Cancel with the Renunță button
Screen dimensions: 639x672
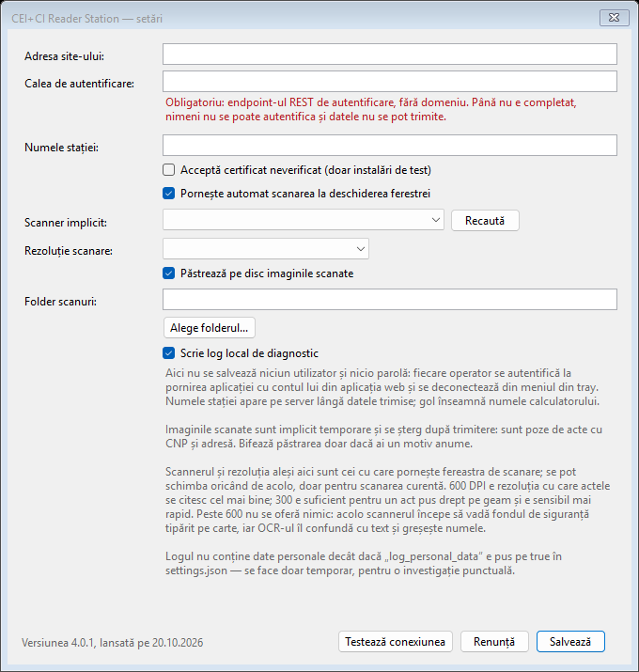tap(494, 642)
